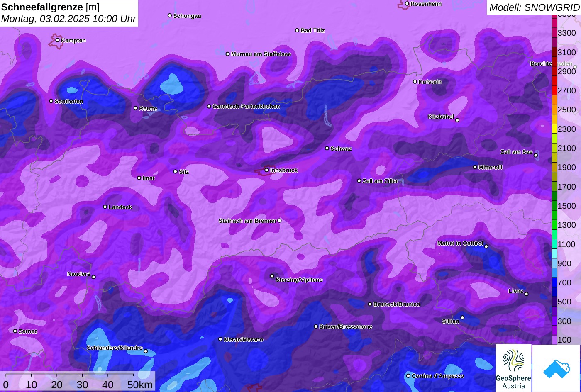The height and width of the screenshot is (392, 581).
Task: Click the 50km scale bar label
Action: click(x=140, y=385)
